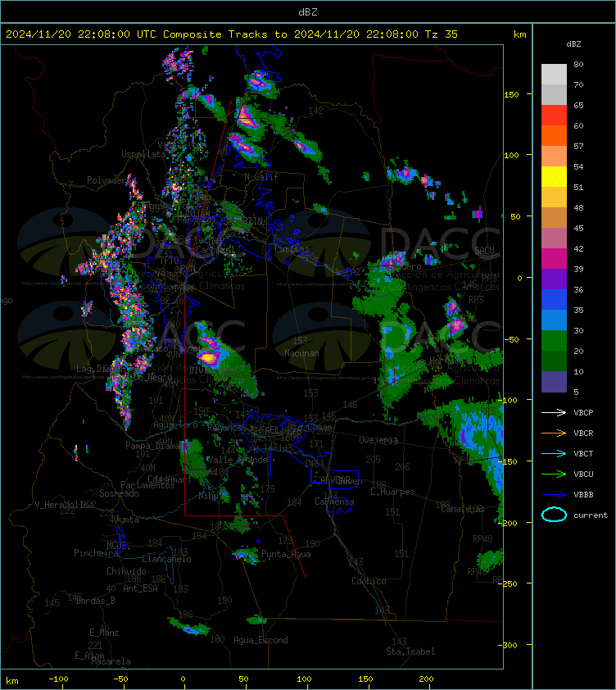Click the 'km' unit label at bottom left
Screen dimensions: 616x690
(x=12, y=681)
